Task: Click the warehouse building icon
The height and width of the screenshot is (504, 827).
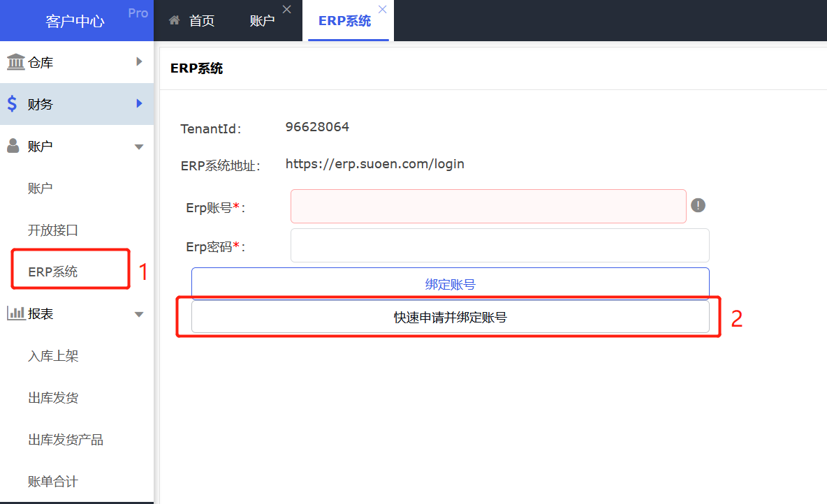Action: pos(16,62)
